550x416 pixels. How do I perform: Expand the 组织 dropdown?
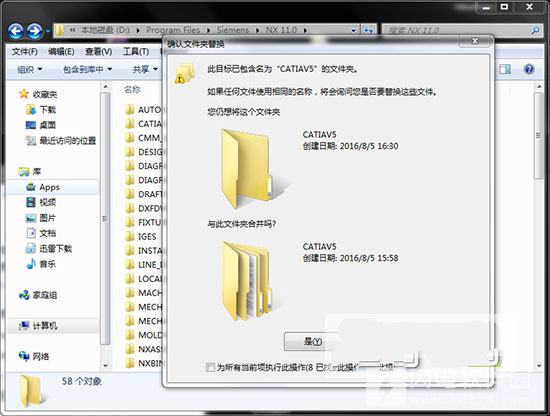click(30, 69)
